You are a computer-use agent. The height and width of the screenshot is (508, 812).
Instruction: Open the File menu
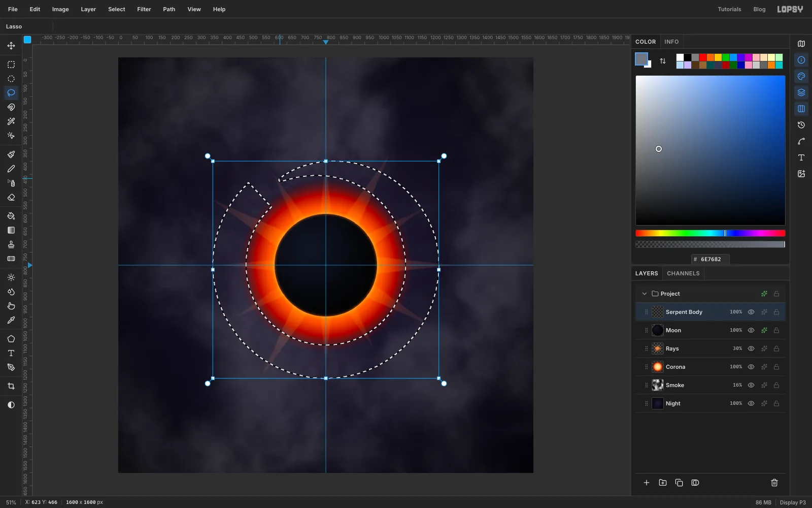pos(13,9)
